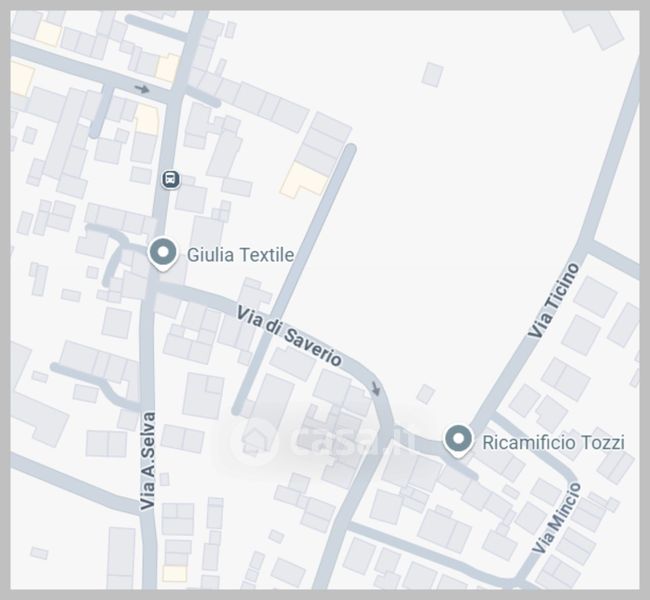Viewport: 650px width, 600px height.
Task: Open the Giulia Textile place label
Action: coord(240,255)
